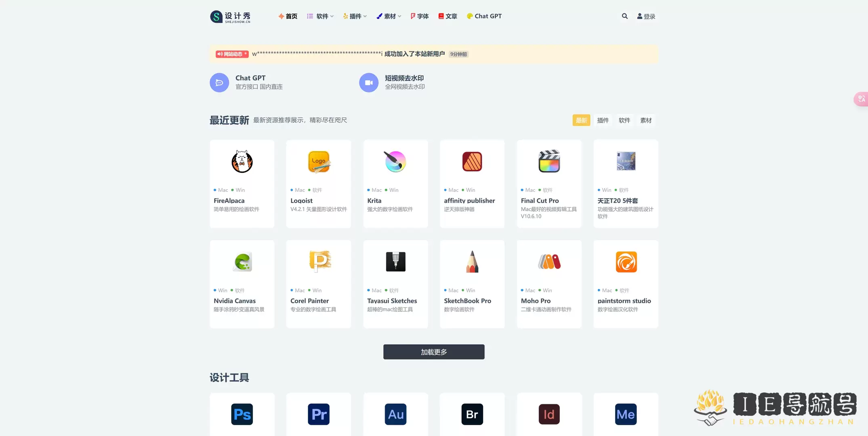Open the search icon in the header
Screen dimensions: 868x436
(x=624, y=16)
